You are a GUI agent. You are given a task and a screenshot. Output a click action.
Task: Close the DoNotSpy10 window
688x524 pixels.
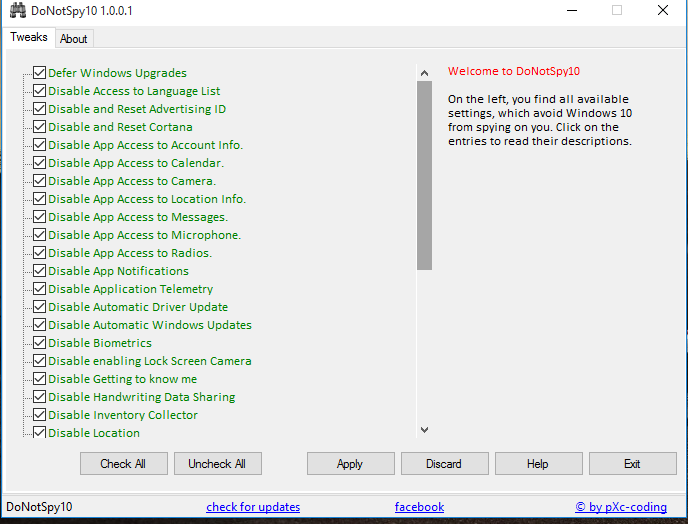(663, 10)
